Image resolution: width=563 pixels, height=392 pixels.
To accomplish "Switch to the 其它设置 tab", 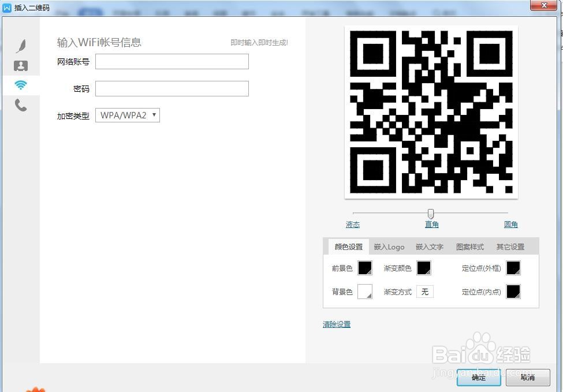I will point(510,247).
